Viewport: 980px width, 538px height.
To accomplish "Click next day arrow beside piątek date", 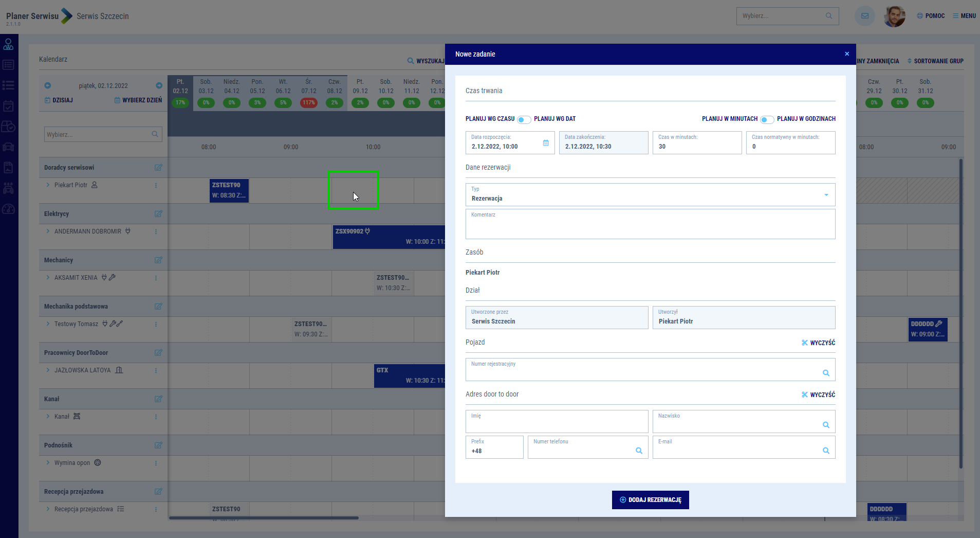I will click(159, 85).
